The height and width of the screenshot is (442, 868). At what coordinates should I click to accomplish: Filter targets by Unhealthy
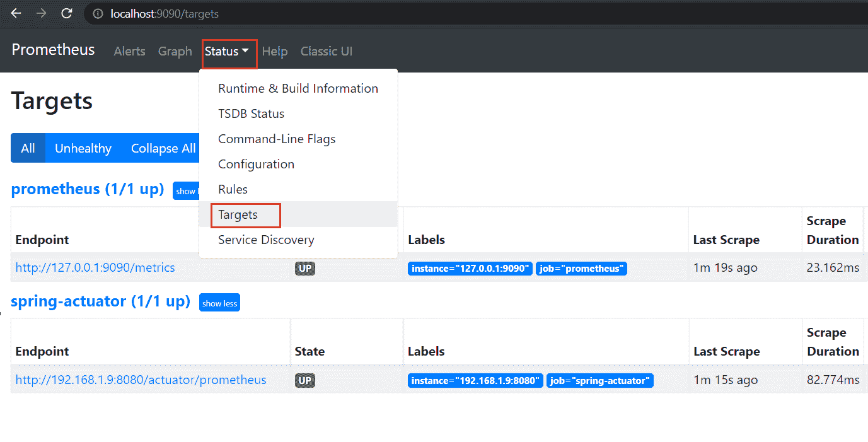pos(83,148)
